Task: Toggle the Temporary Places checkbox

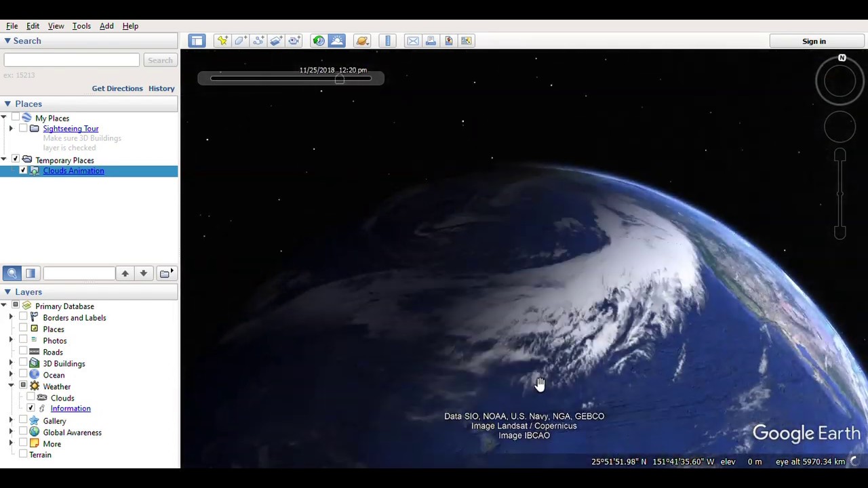Action: point(16,159)
